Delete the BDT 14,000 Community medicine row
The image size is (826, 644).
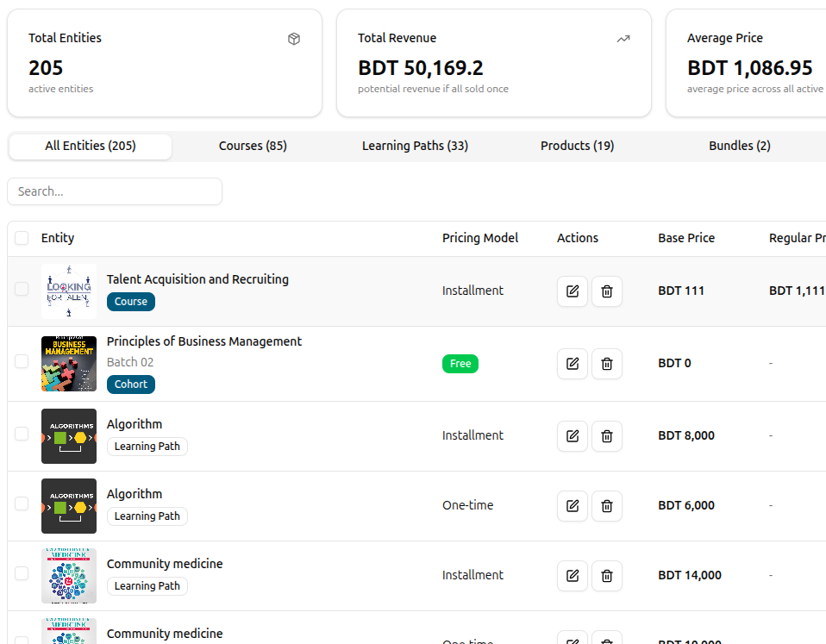tap(607, 576)
